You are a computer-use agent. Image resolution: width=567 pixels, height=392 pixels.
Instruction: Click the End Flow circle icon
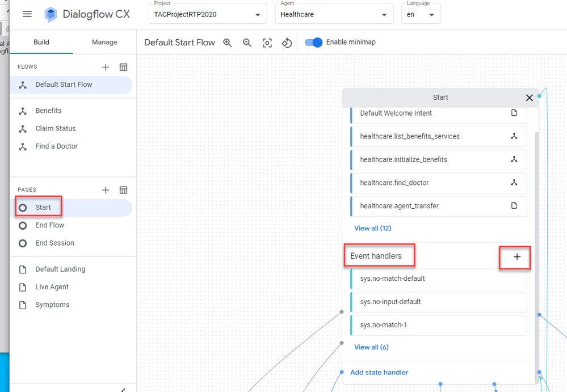[x=23, y=226]
